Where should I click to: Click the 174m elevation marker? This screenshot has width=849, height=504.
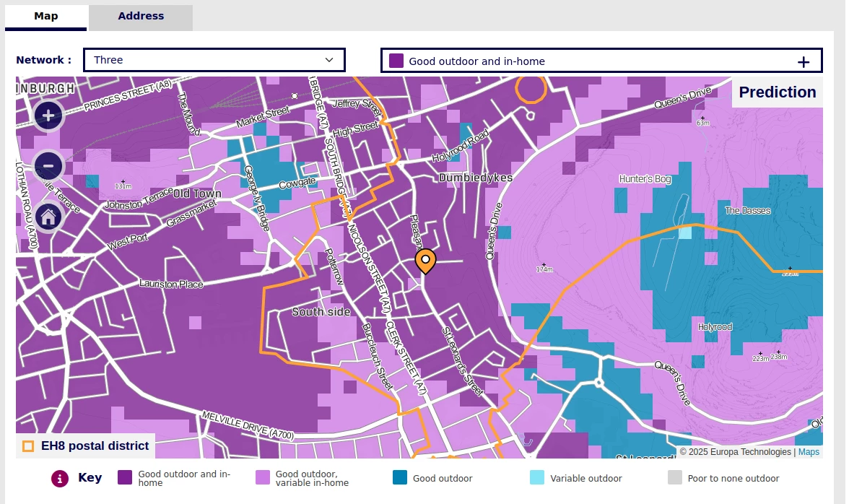544,268
